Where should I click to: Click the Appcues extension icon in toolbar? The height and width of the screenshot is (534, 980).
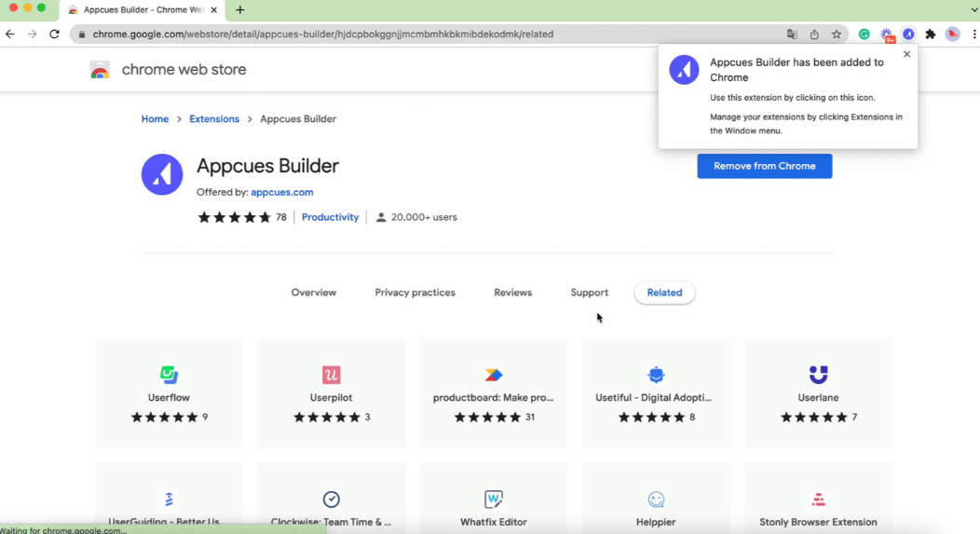pos(908,34)
